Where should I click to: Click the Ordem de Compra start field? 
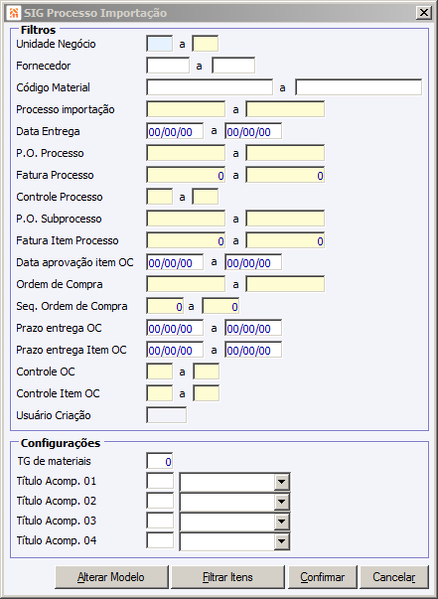pos(186,284)
